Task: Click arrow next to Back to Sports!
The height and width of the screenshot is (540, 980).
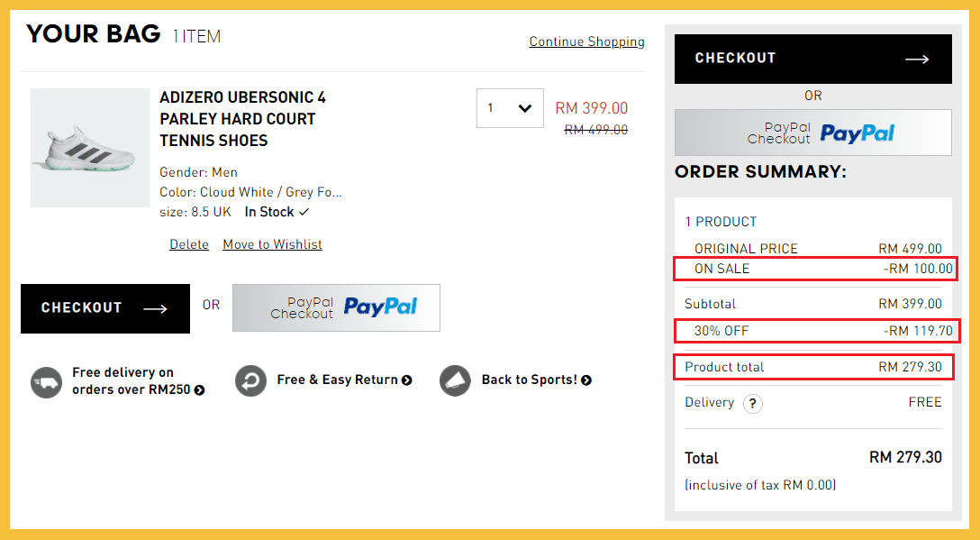Action: (586, 380)
